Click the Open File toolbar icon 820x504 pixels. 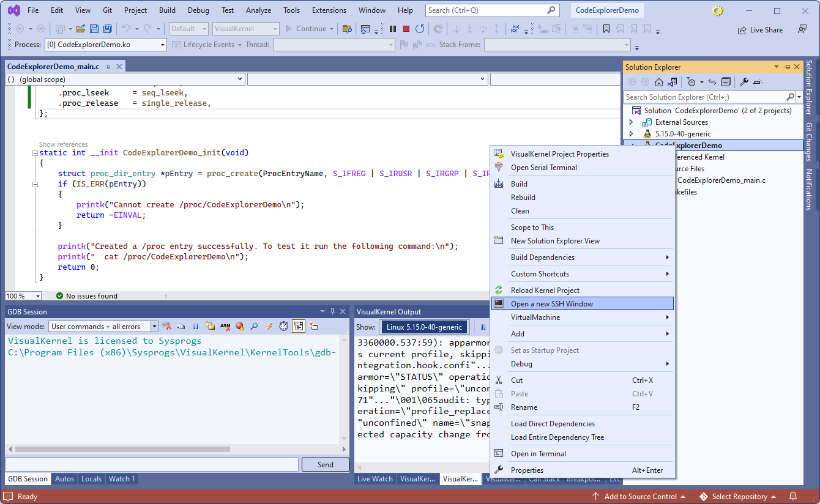pyautogui.click(x=81, y=29)
